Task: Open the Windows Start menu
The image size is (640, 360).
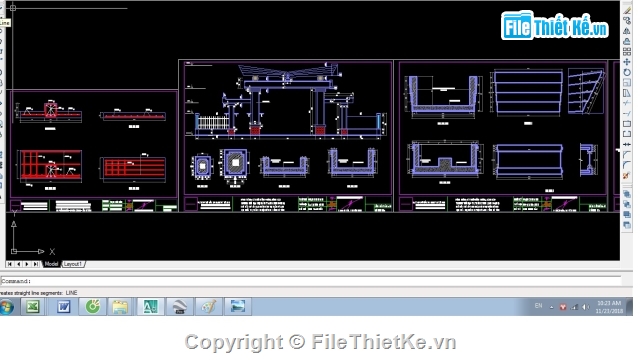Action: [7, 307]
